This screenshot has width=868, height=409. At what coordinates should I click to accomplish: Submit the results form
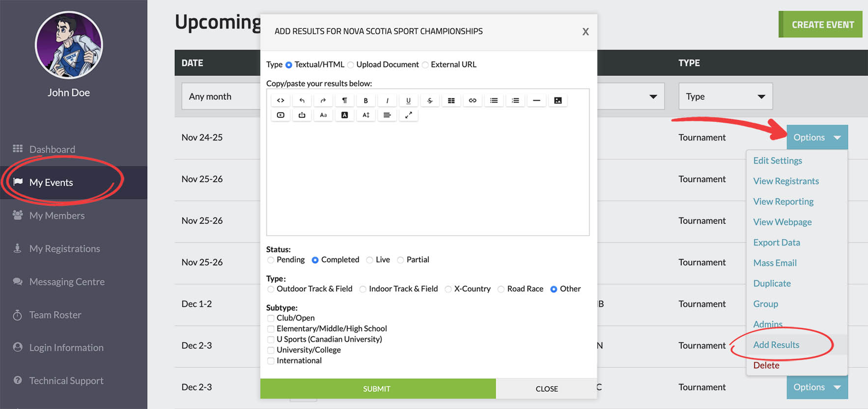[x=377, y=389]
